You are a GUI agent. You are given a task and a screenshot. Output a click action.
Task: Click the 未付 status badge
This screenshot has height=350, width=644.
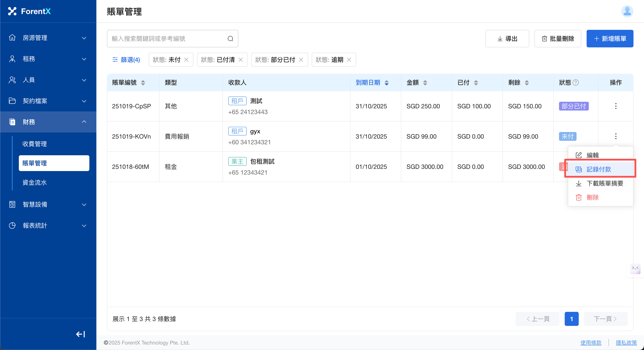tap(567, 136)
